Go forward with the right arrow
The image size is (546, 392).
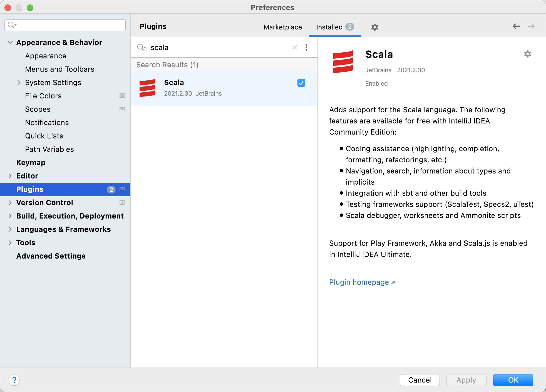pos(531,26)
